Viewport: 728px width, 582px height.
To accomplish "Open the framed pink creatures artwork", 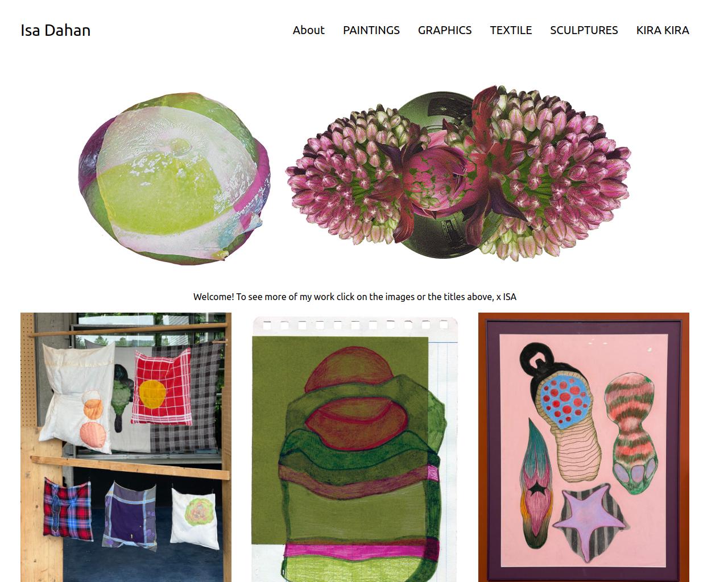I will pos(584,447).
